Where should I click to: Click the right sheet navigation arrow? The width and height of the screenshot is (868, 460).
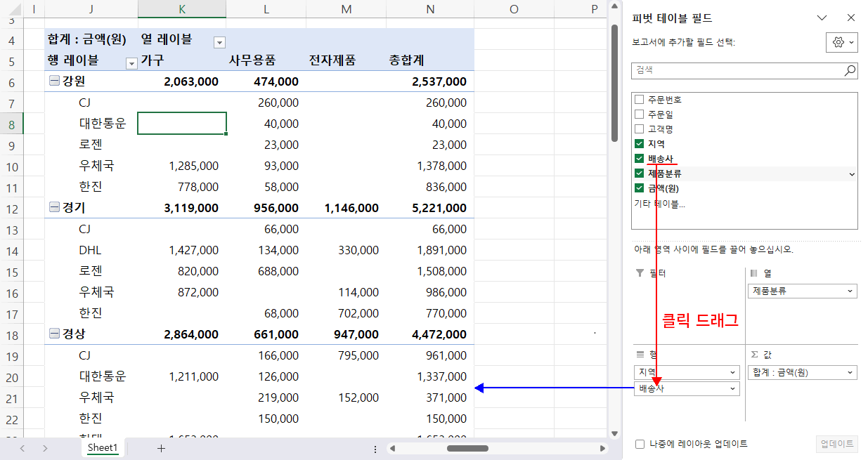(x=44, y=447)
